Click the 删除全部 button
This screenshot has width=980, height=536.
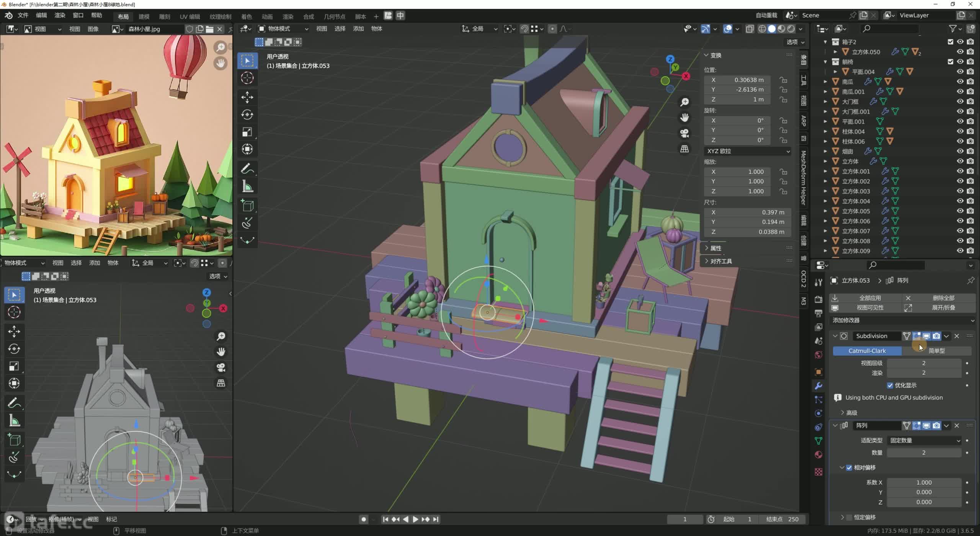pos(939,298)
